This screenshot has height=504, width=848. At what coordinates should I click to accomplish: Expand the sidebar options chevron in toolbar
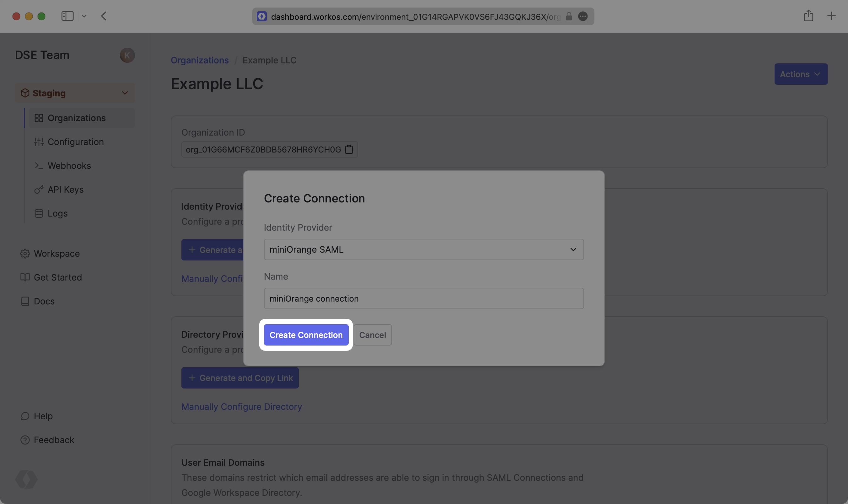84,16
